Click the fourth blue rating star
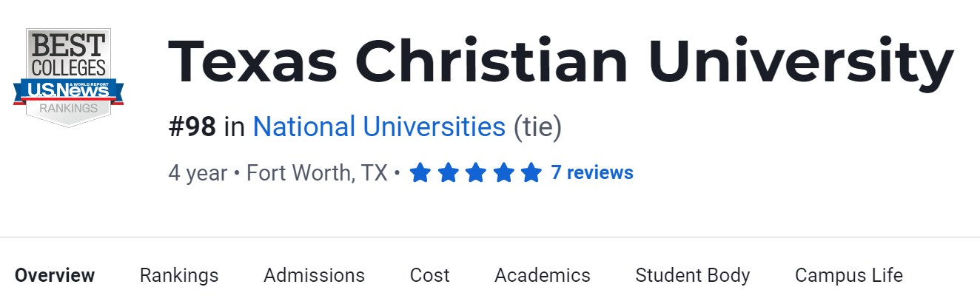The height and width of the screenshot is (307, 980). [x=503, y=173]
